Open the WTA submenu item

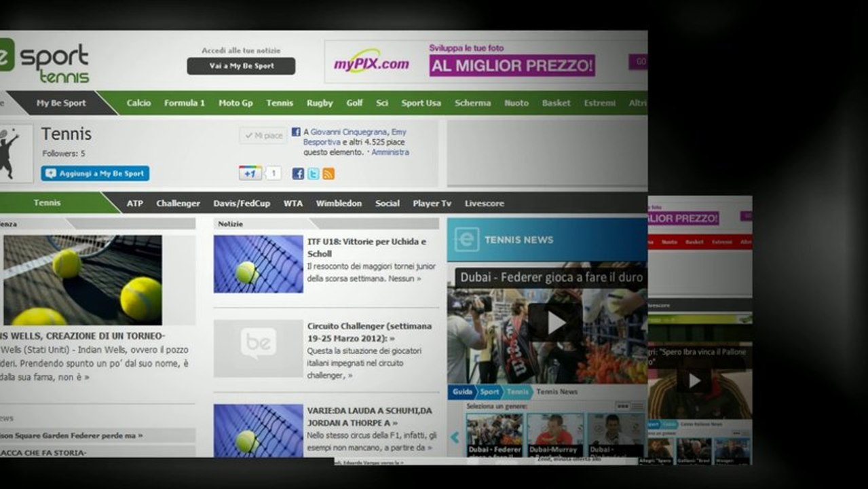click(293, 203)
